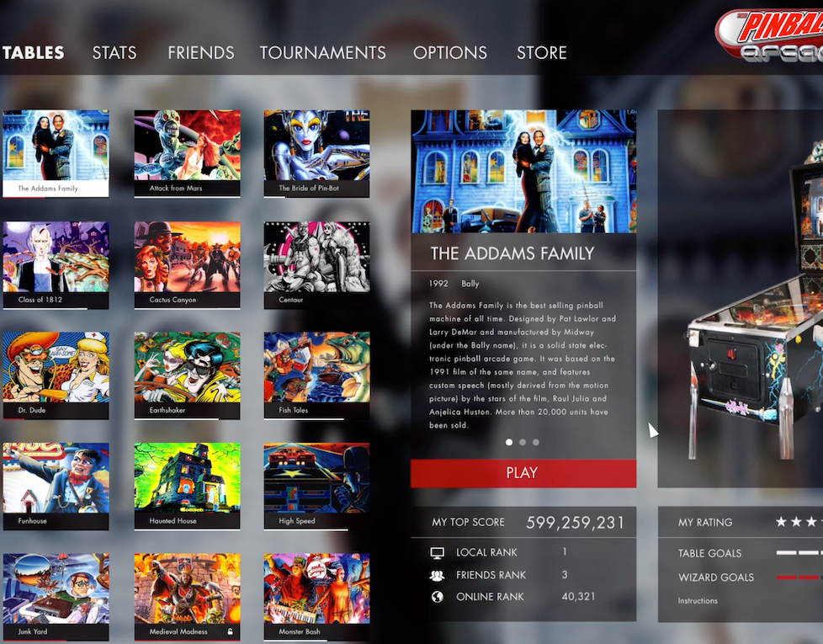This screenshot has height=644, width=823.
Task: Click the lock icon on Medieval Madness
Action: point(230,631)
